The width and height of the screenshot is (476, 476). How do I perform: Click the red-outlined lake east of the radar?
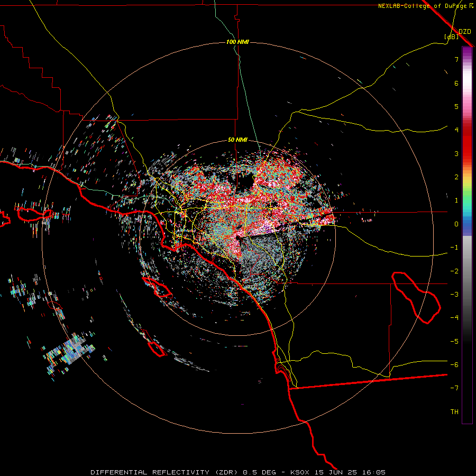click(x=416, y=297)
